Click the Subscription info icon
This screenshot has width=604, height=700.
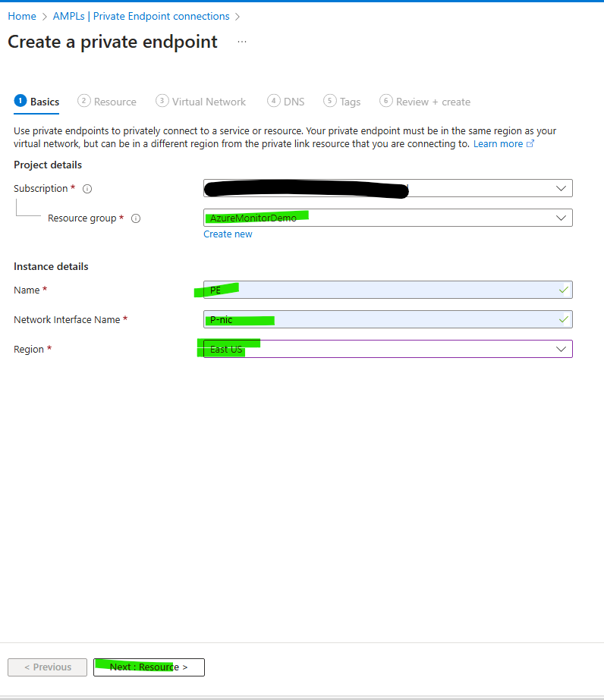87,189
